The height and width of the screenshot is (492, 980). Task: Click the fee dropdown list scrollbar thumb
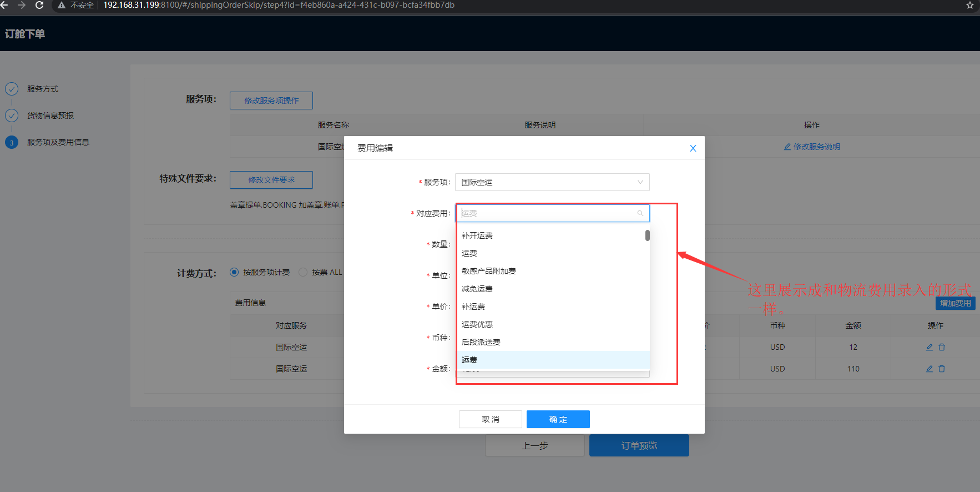coord(647,235)
